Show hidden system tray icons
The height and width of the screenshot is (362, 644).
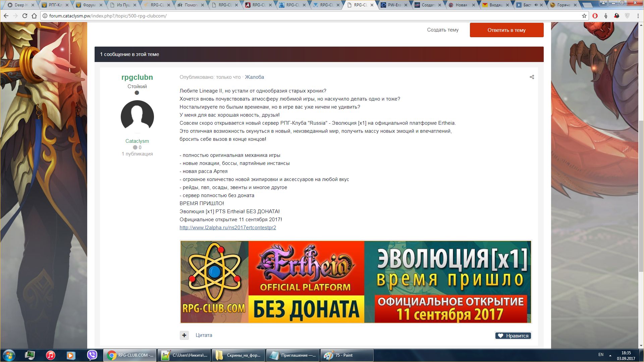610,355
